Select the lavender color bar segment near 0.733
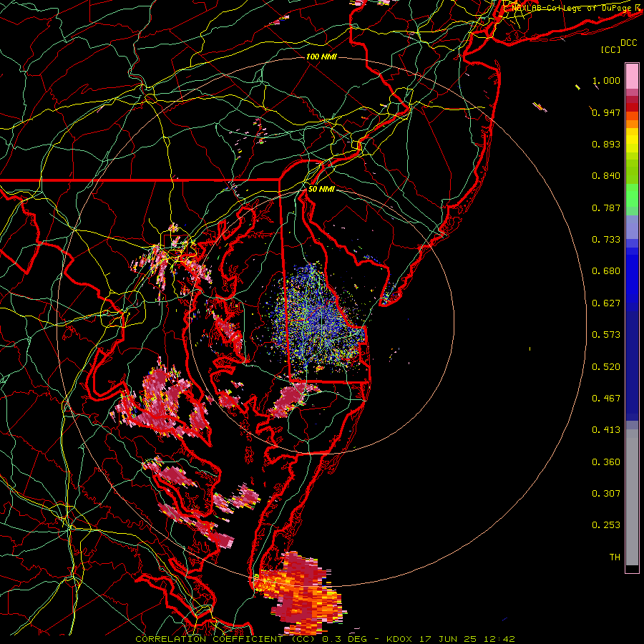 pyautogui.click(x=632, y=228)
